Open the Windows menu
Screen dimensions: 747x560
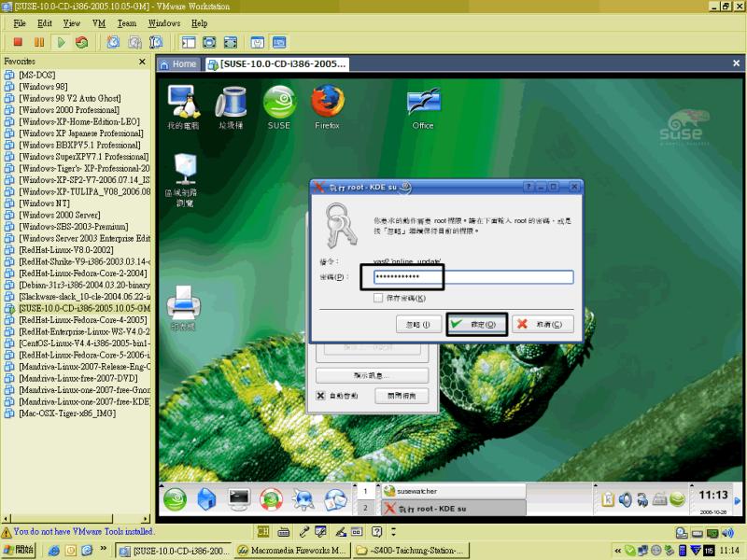(x=164, y=23)
